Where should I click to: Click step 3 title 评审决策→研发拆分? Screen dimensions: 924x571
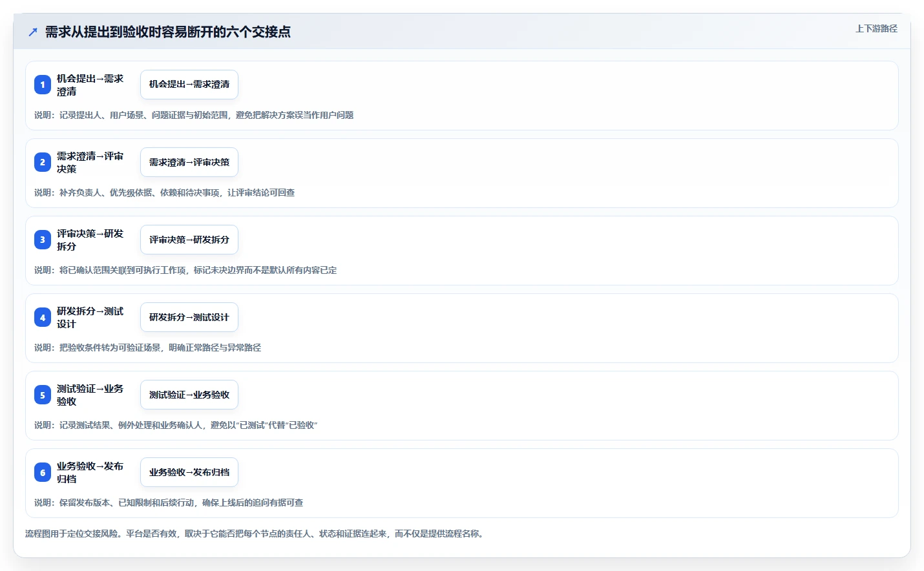[90, 240]
